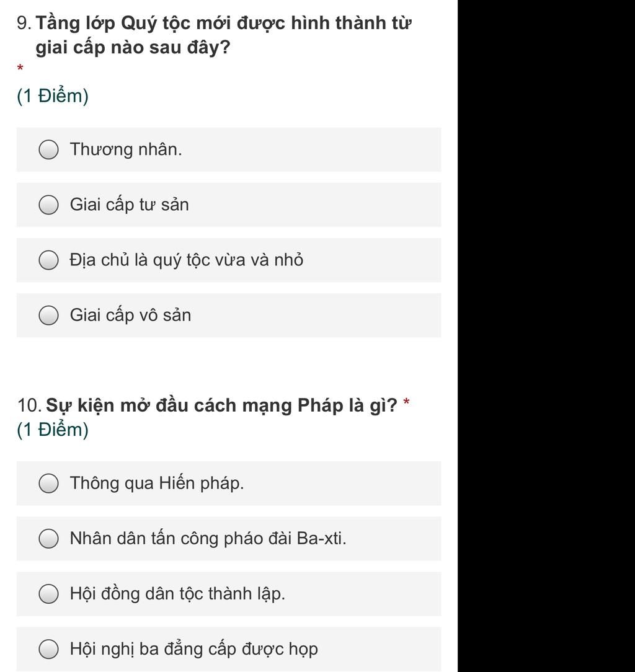635x672 pixels.
Task: Click the '(1 Điểm)' label under question 9
Action: tap(53, 96)
